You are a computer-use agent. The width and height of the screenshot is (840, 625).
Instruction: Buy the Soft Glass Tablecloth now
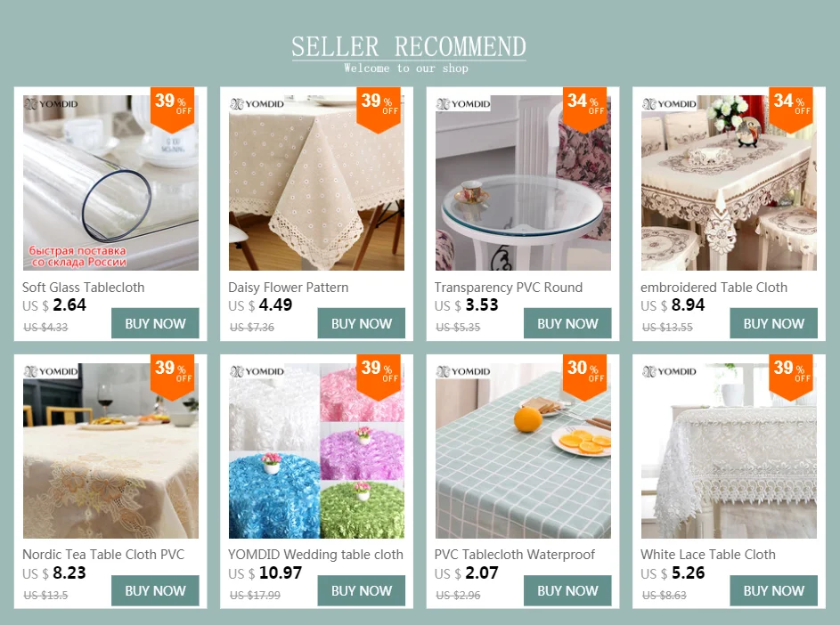click(x=155, y=323)
